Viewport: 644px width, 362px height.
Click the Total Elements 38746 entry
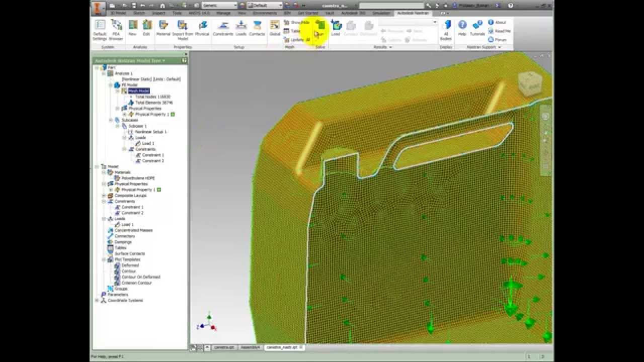(x=154, y=103)
